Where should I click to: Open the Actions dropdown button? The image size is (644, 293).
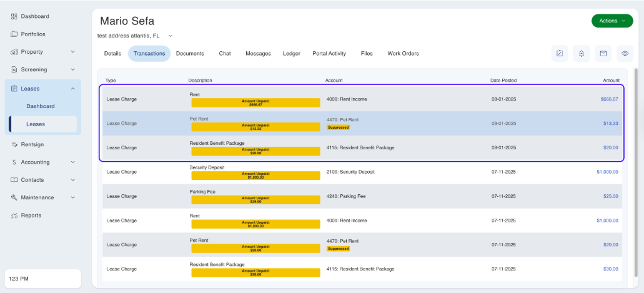coord(612,21)
